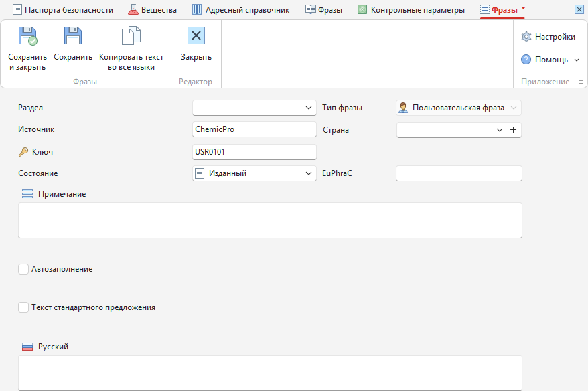This screenshot has width=588, height=391.
Task: Open the Вещества tab
Action: point(152,10)
